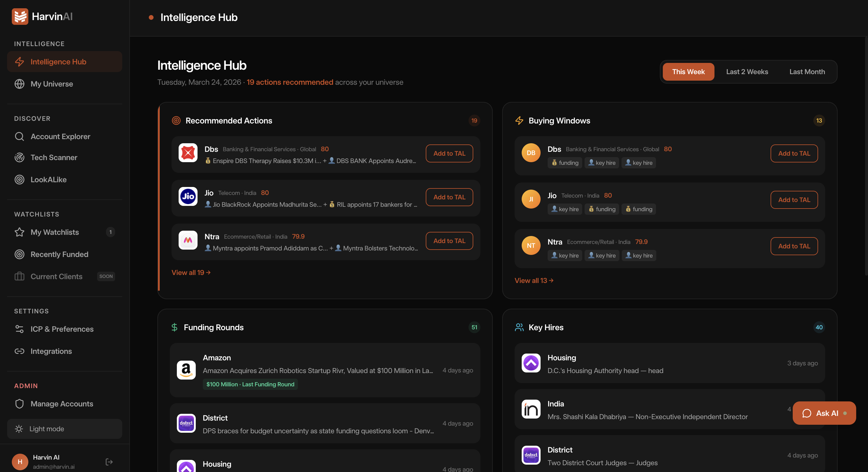Click the Housing logo in Key Hires

coord(531,363)
